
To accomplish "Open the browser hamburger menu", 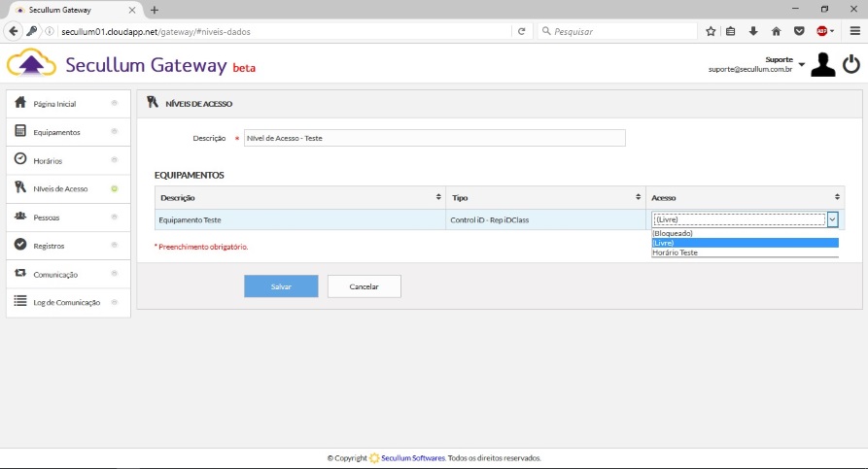I will point(852,31).
